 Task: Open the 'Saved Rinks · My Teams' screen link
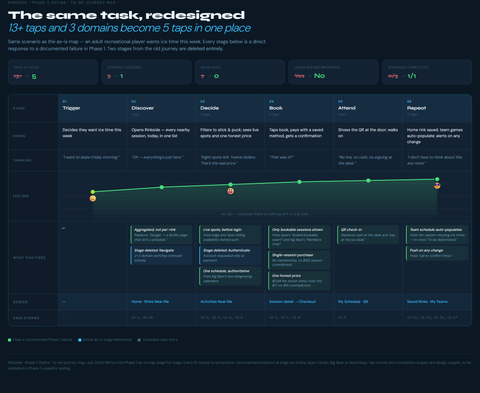(427, 302)
